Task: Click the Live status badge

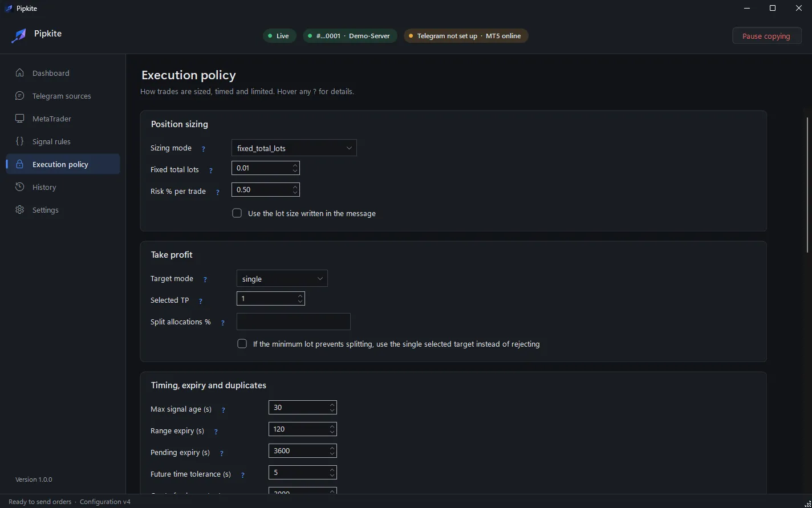Action: [x=279, y=36]
